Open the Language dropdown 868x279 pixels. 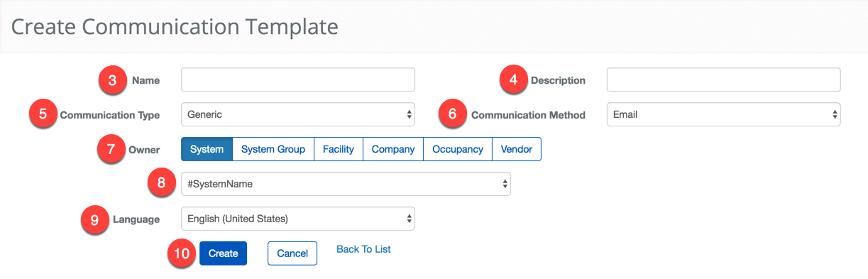[298, 219]
